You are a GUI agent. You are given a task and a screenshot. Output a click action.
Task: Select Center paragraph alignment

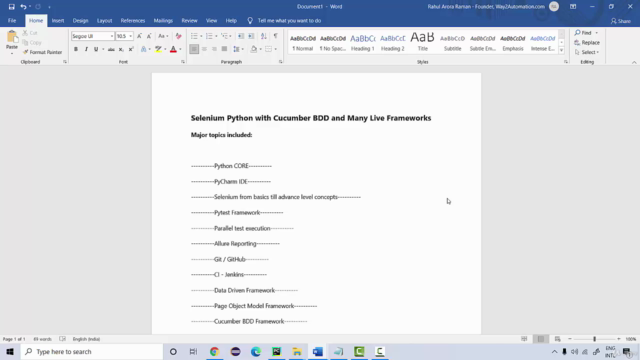(x=204, y=49)
